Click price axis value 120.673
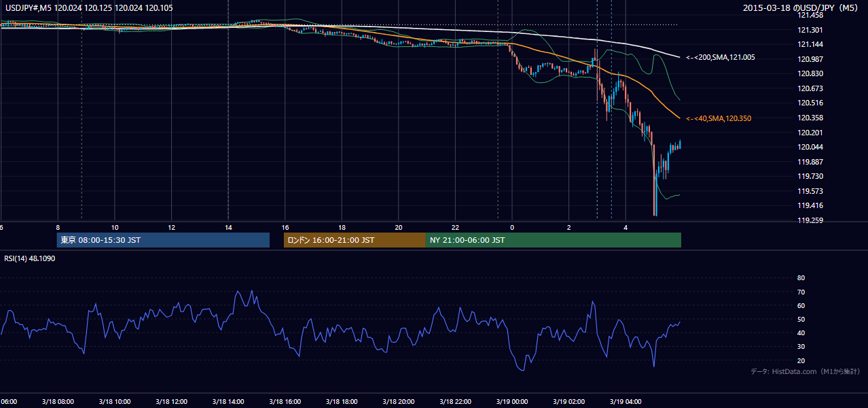Image resolution: width=868 pixels, height=408 pixels. coord(810,88)
